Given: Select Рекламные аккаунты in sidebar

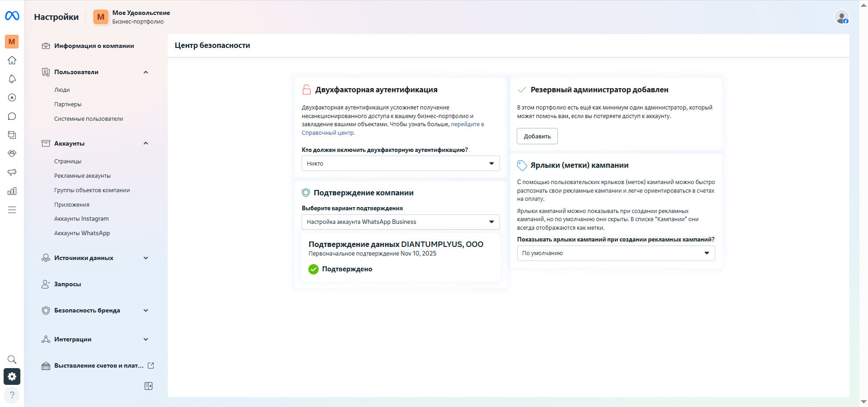Looking at the screenshot, I should 82,176.
